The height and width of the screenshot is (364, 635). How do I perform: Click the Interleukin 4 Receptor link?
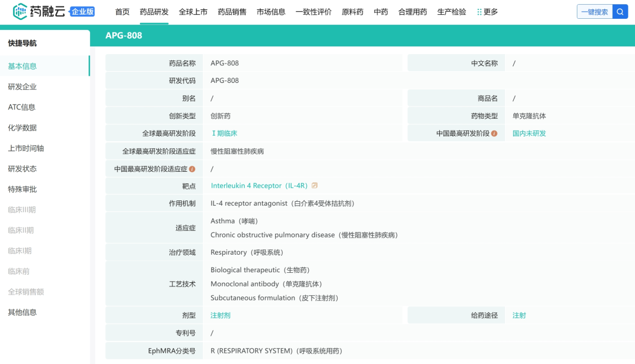tap(259, 186)
